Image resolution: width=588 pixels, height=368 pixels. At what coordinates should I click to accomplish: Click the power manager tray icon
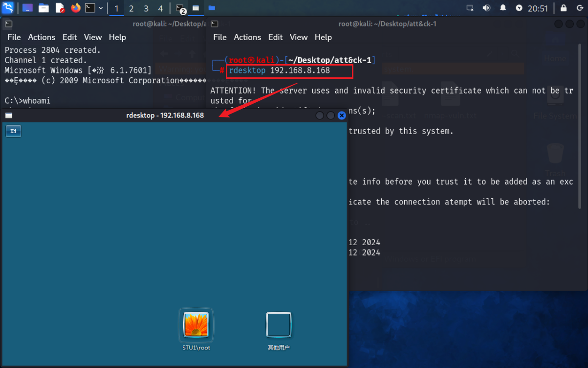(519, 8)
